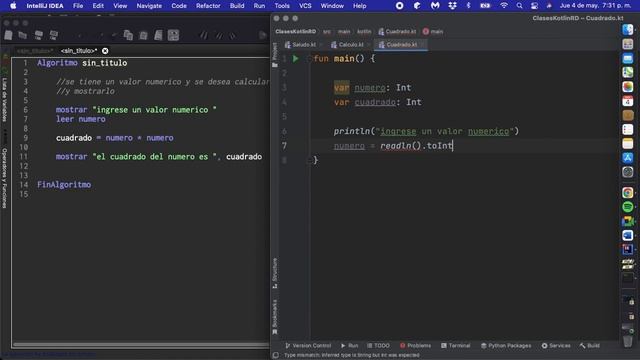Open Lista de Variables panel in PSeInt
Image resolution: width=640 pixels, height=360 pixels.
(4, 100)
